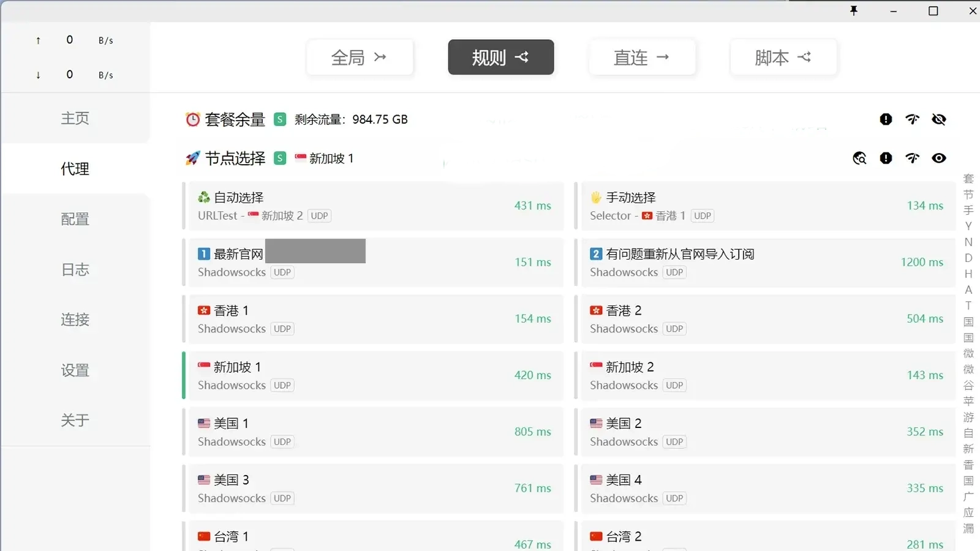Go to the 连接 sidebar tab
980x551 pixels.
[75, 320]
